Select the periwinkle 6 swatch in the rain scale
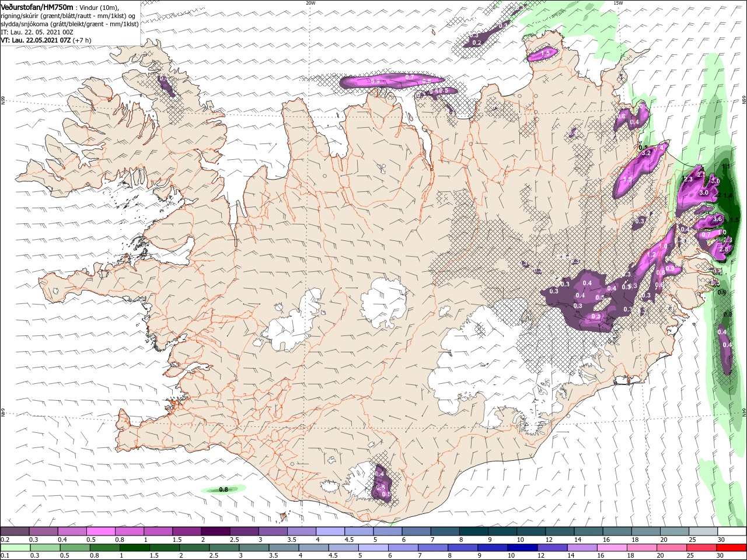This screenshot has width=747, height=560. (403, 547)
